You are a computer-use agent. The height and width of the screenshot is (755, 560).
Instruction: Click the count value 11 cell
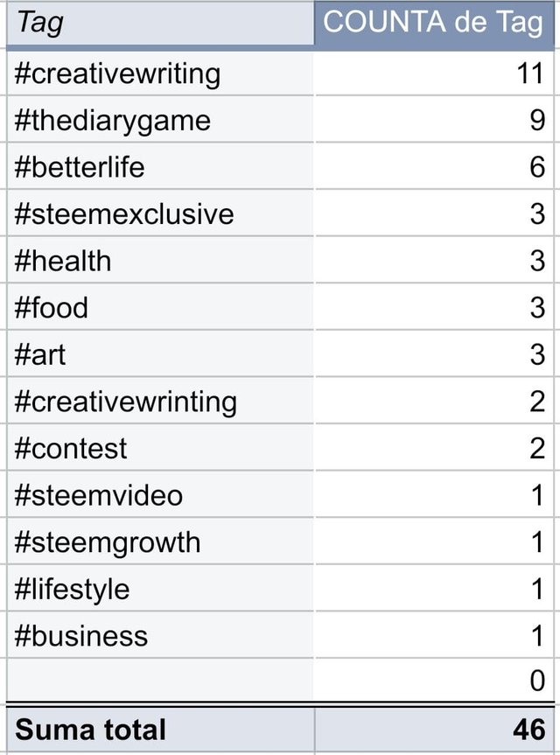click(434, 73)
